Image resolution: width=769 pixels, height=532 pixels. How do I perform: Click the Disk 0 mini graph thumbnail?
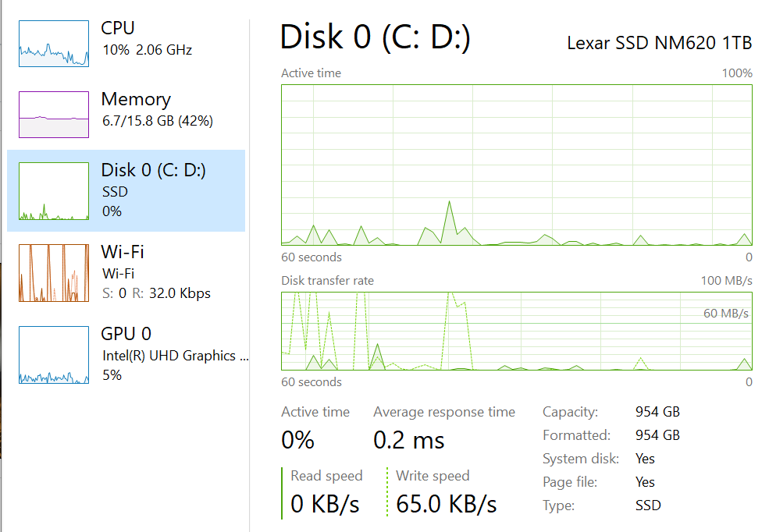tap(54, 191)
